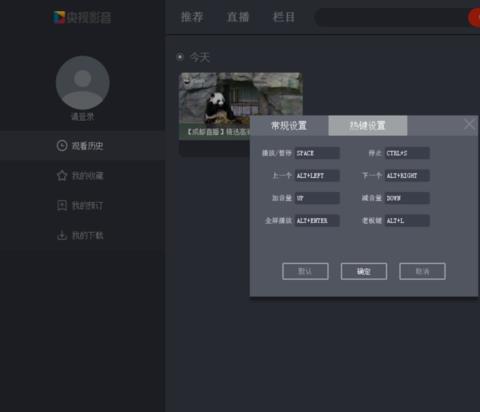Switch to hotkey settings tab
Image resolution: width=480 pixels, height=412 pixels.
tap(368, 126)
